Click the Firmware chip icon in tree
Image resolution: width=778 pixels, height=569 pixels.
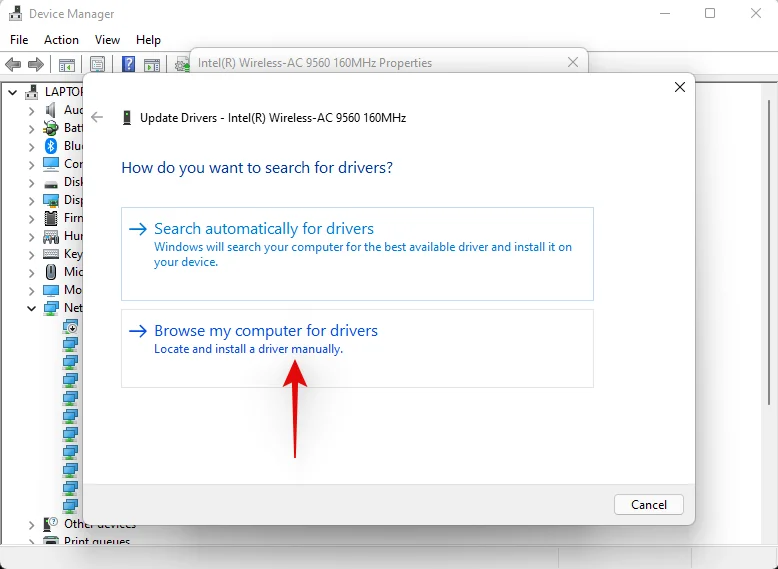pos(51,218)
